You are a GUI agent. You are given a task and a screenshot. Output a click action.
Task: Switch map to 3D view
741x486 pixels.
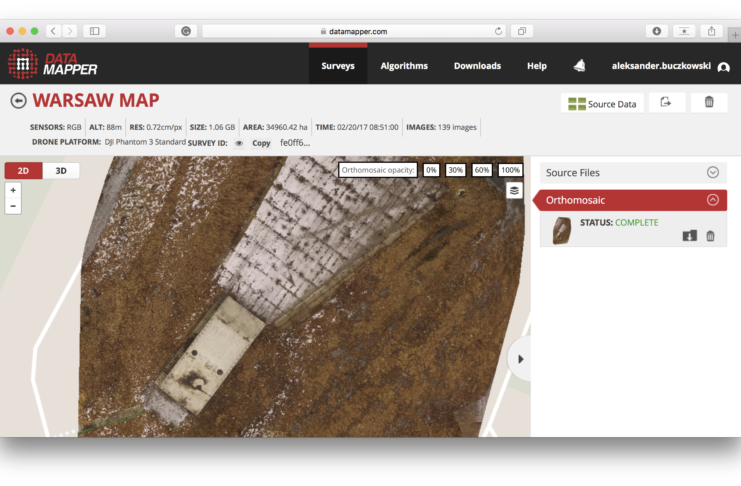pos(61,171)
